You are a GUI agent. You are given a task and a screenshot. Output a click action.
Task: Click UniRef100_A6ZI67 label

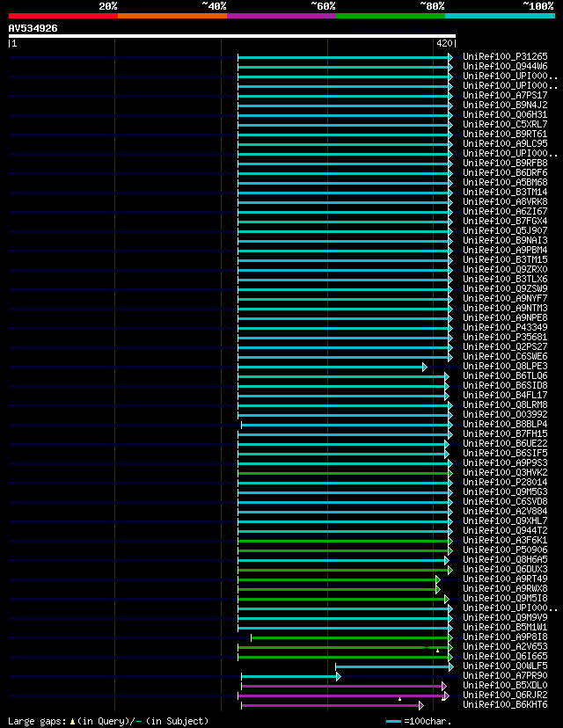click(x=505, y=211)
